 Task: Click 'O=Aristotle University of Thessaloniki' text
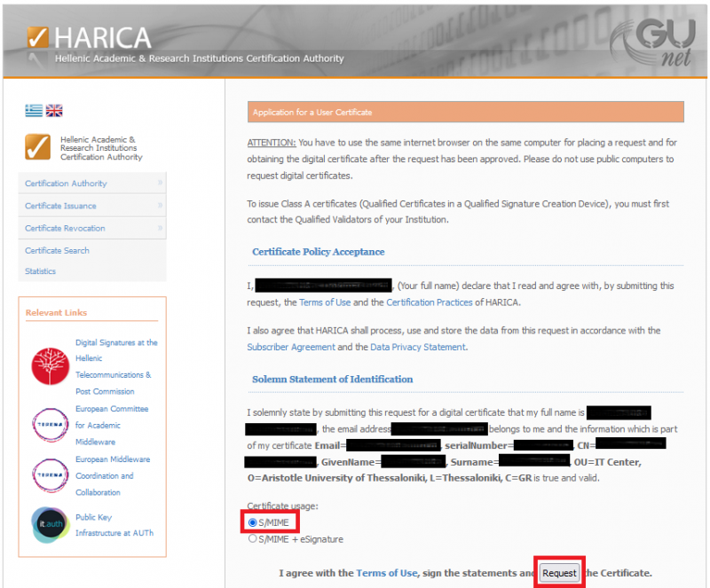[337, 478]
